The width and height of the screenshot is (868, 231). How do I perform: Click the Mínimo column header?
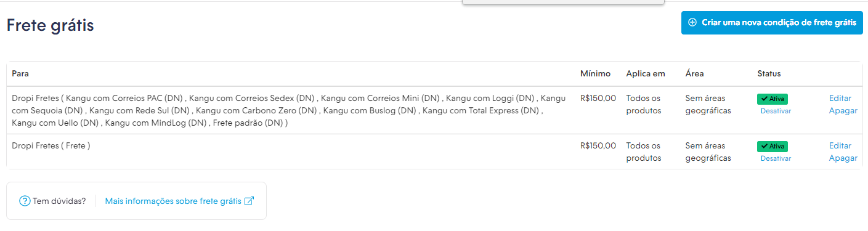[x=595, y=74]
